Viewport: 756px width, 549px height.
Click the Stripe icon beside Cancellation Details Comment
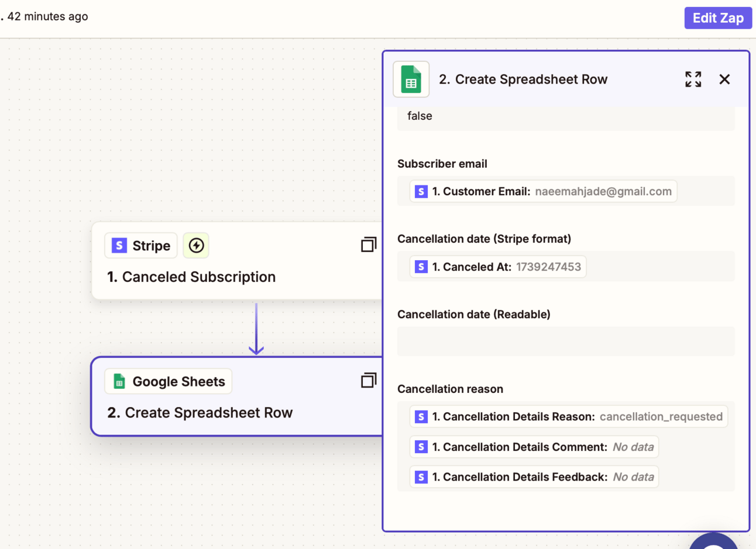click(x=421, y=447)
